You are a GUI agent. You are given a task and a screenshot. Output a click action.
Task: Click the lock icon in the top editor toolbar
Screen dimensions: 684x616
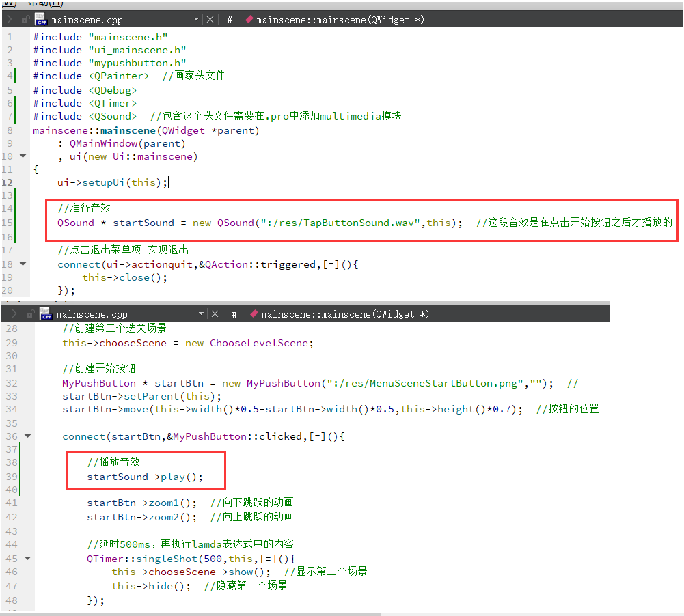26,20
